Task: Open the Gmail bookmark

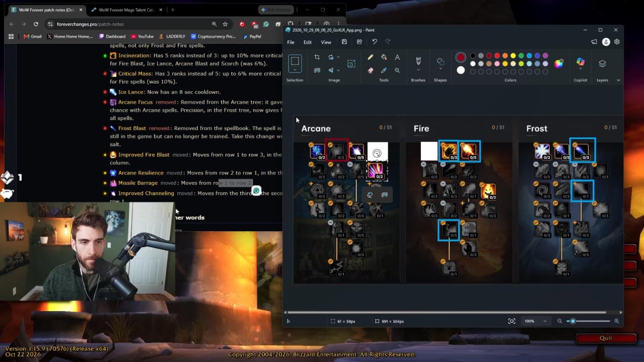Action: [33, 36]
